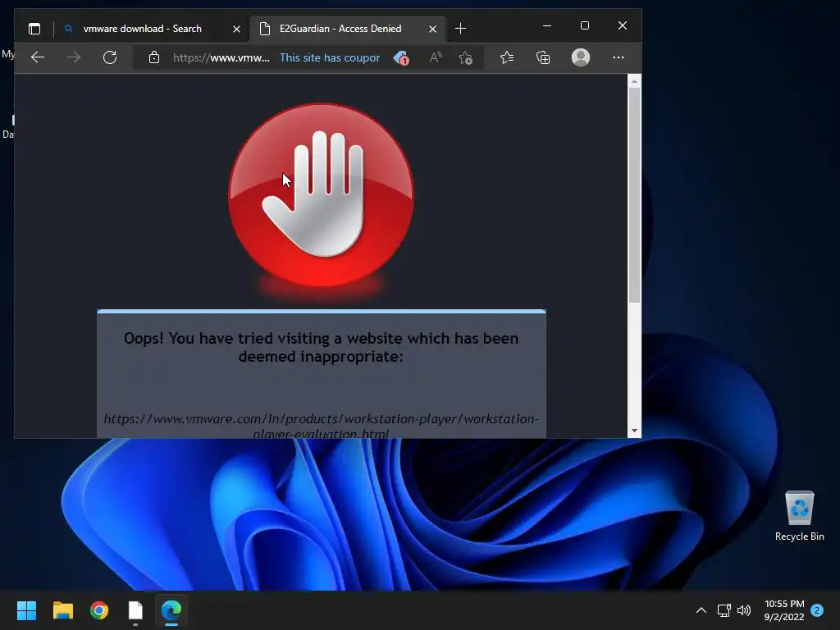The width and height of the screenshot is (840, 630).
Task: Activate Read aloud icon
Action: (x=436, y=57)
